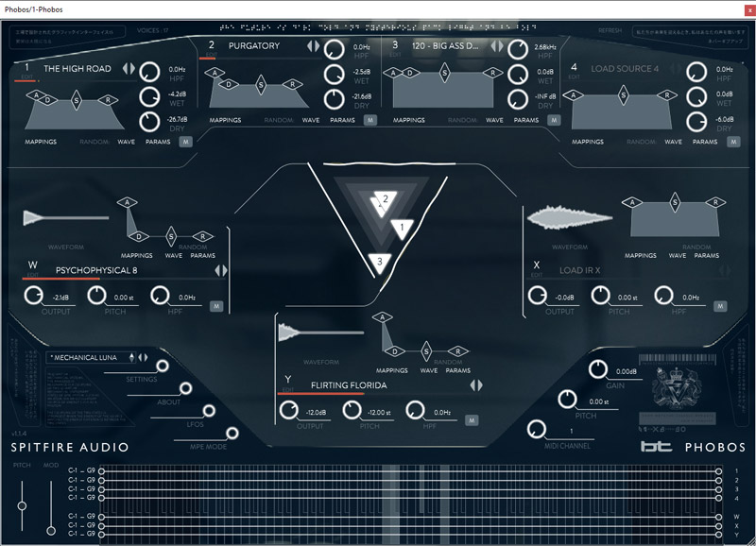Randomize Wave for source 2
This screenshot has height=546, width=756.
pos(310,121)
